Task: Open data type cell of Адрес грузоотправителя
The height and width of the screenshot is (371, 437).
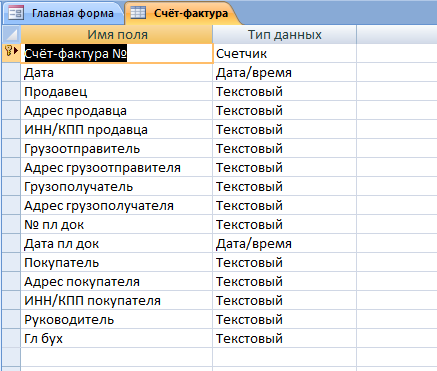Action: (x=284, y=167)
